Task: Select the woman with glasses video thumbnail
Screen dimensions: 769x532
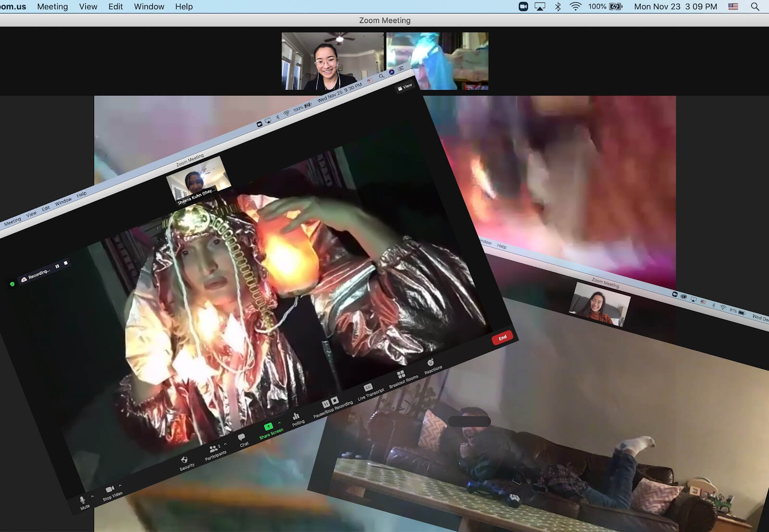Action: (x=333, y=61)
